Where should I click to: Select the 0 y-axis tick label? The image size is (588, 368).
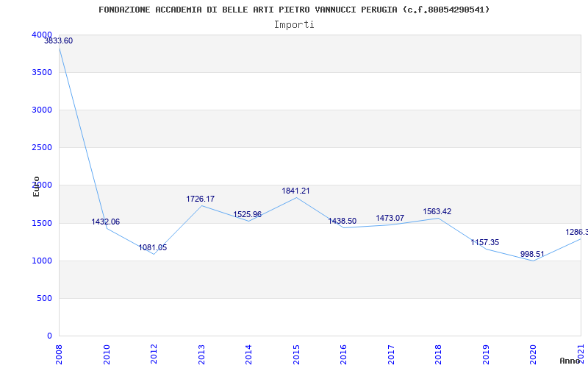[49, 336]
